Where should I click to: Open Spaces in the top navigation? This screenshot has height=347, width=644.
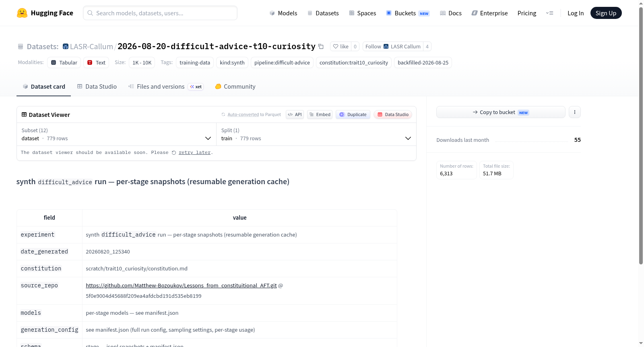362,13
